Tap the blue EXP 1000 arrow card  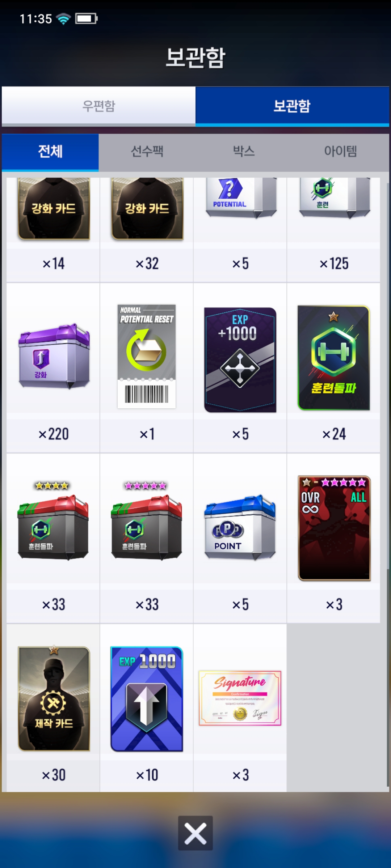147,699
